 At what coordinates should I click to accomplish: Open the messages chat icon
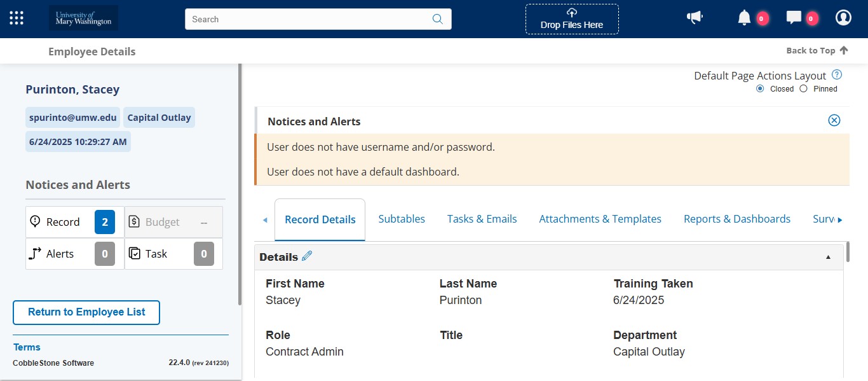click(793, 17)
